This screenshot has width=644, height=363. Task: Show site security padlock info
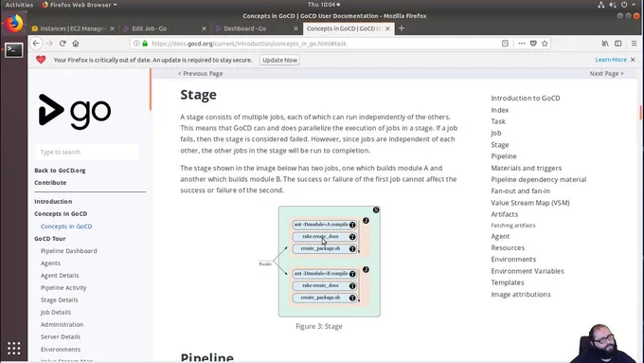(145, 44)
